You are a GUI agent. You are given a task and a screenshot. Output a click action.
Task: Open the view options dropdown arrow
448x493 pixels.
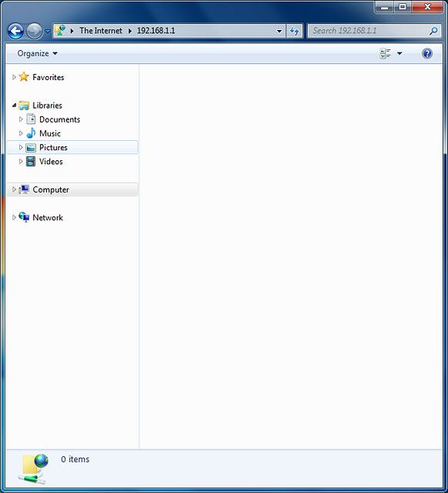coord(400,53)
